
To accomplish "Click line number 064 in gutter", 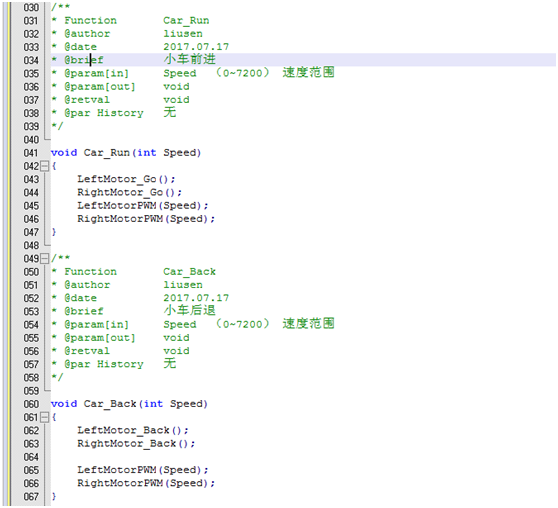I will [x=31, y=457].
